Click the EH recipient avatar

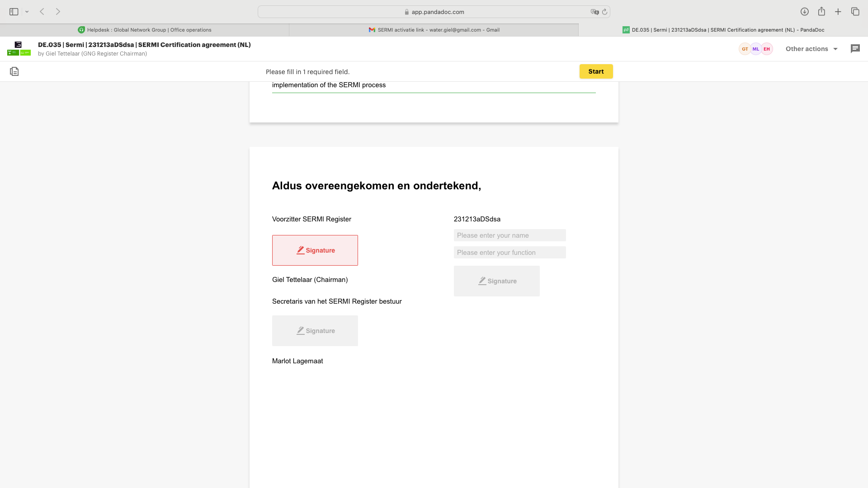click(767, 49)
